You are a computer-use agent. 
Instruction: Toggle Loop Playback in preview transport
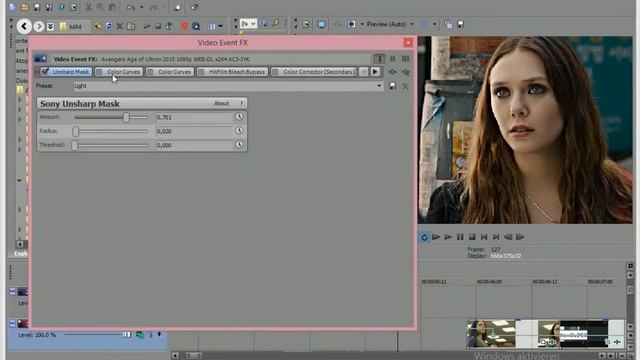(424, 237)
